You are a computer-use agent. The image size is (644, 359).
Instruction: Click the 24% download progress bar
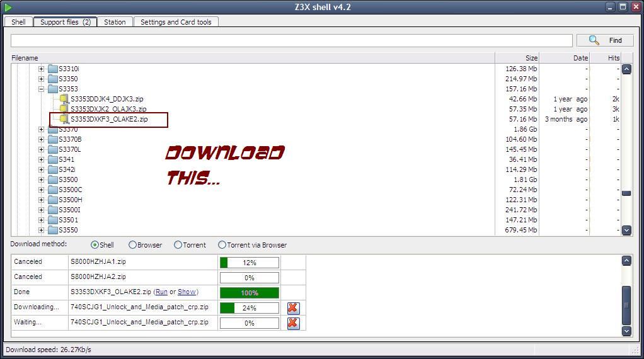(250, 307)
